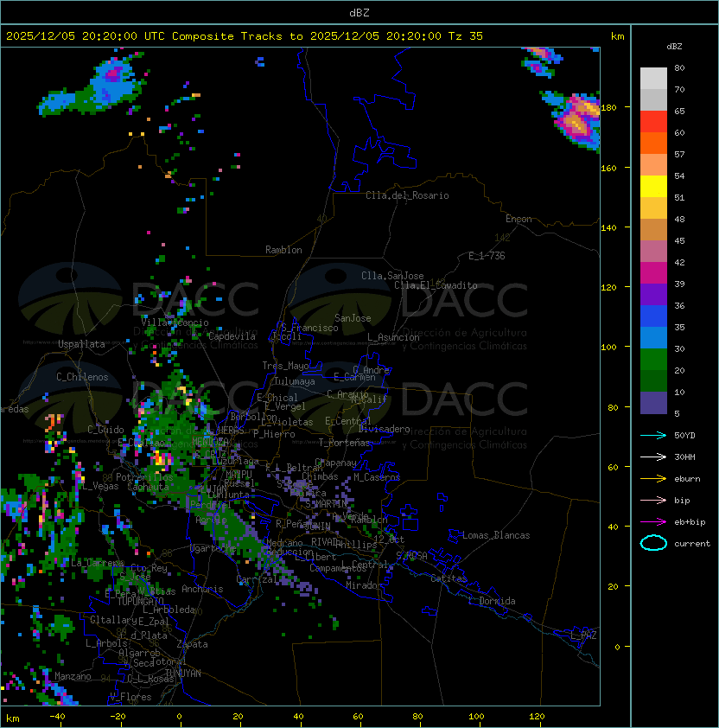Click the '2025/12/05 20:20:00 UTC Composite Tracks' header text
This screenshot has height=728, width=719.
[144, 36]
